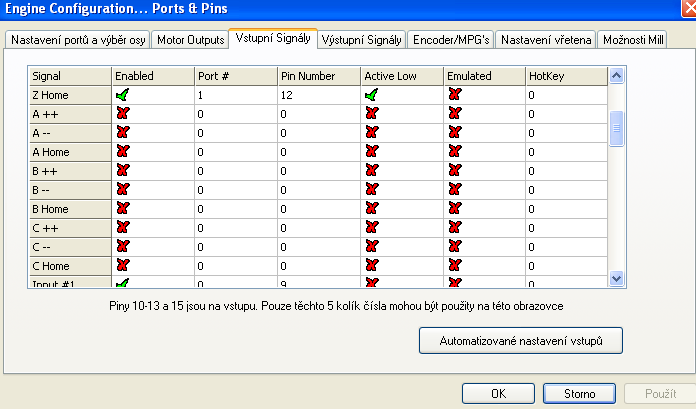This screenshot has height=409, width=696.
Task: Click Active Low X for A Home
Action: tap(373, 151)
